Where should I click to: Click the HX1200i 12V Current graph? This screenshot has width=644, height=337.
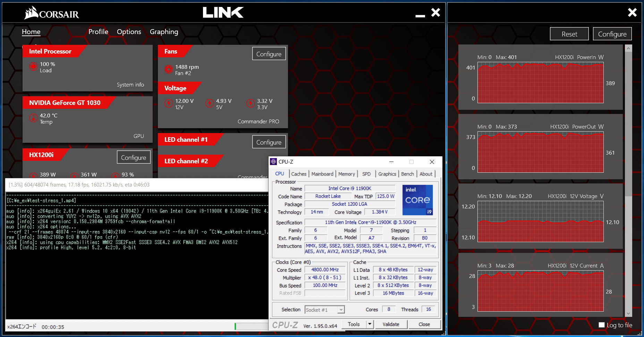tap(541, 291)
